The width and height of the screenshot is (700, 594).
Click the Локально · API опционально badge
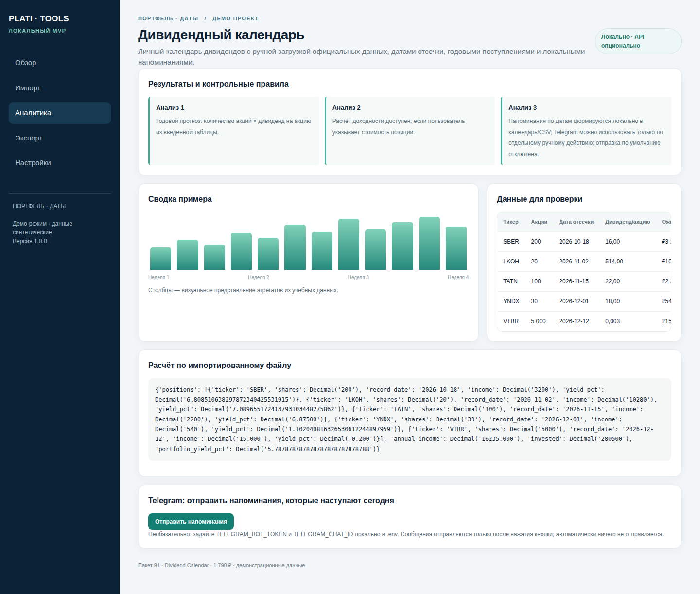(638, 41)
